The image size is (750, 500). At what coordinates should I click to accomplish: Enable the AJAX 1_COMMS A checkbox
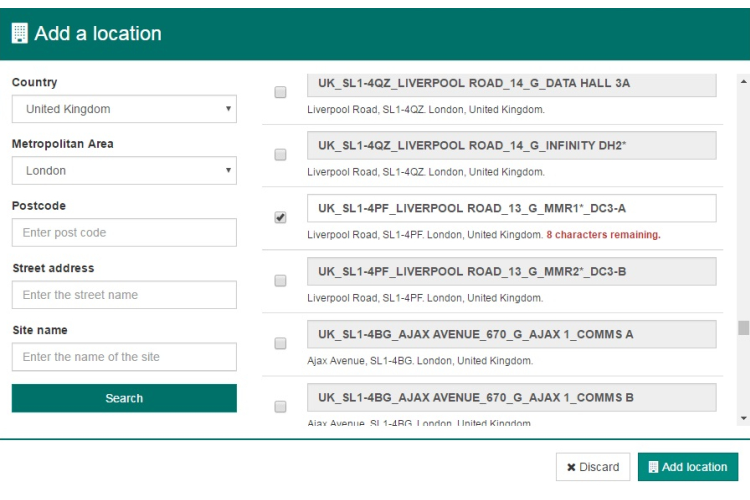281,343
